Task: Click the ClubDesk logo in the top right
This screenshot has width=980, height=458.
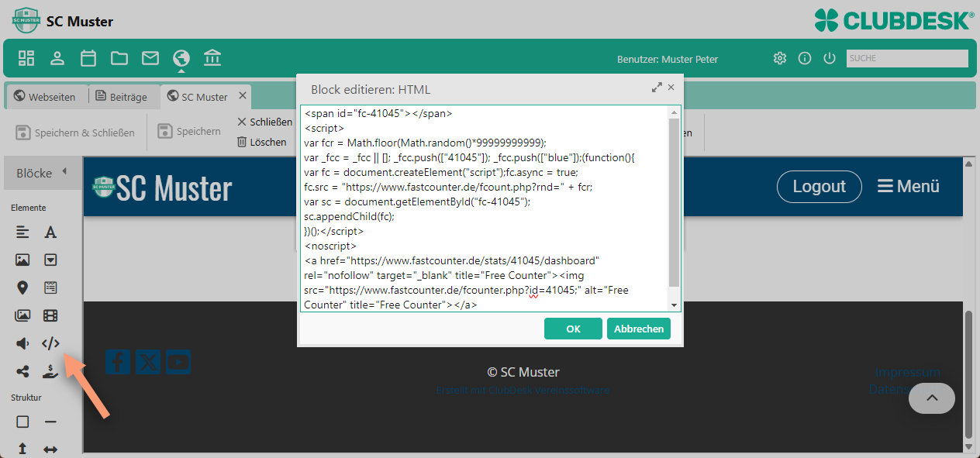Action: [894, 20]
